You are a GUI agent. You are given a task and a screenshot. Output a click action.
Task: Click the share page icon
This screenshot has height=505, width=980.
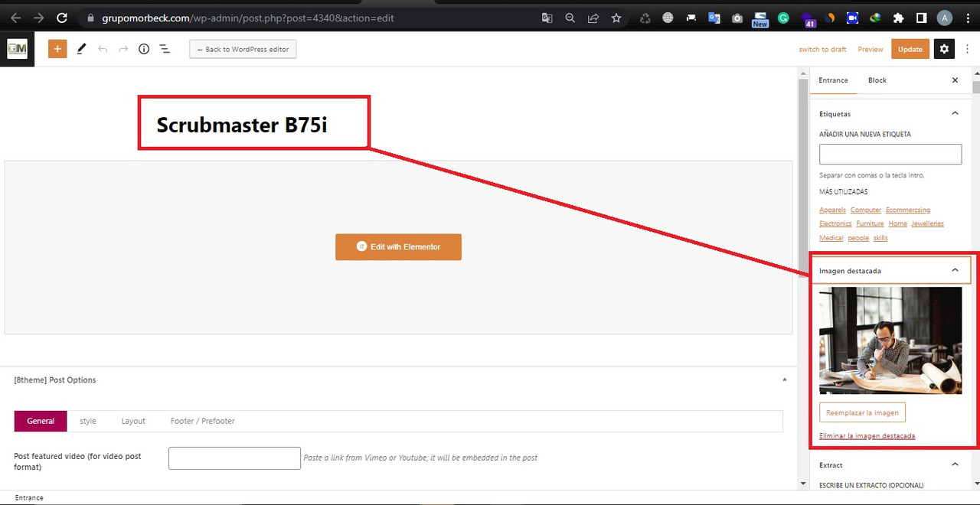click(x=593, y=18)
